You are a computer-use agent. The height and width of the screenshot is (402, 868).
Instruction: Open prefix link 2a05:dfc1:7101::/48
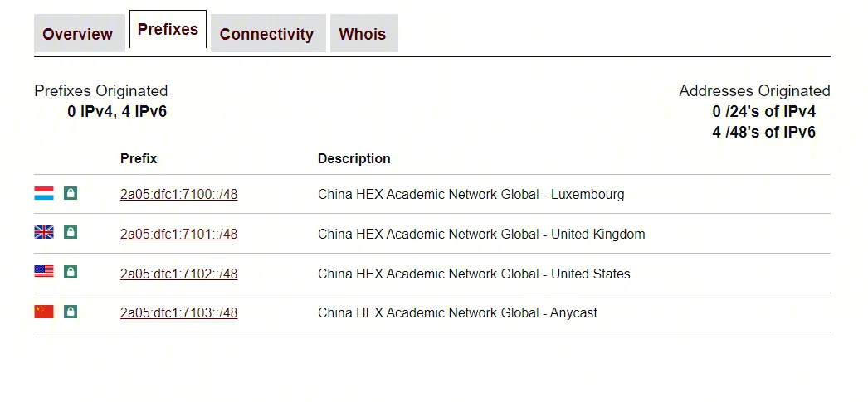click(178, 235)
